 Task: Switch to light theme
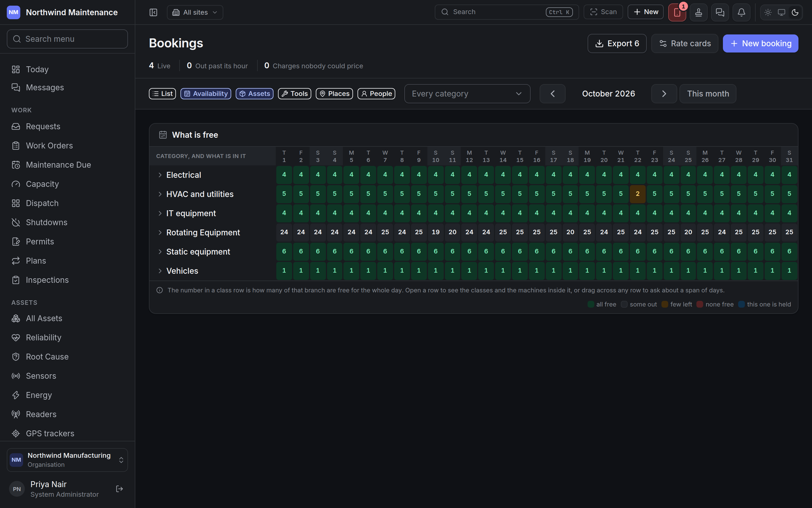coord(768,12)
